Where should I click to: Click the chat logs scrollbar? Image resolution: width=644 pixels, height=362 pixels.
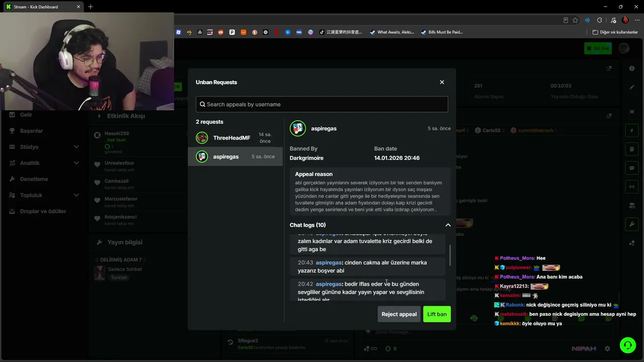tap(450, 255)
